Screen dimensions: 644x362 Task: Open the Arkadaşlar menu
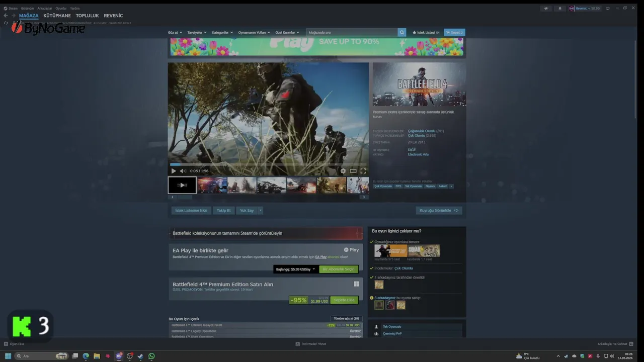[x=45, y=9]
